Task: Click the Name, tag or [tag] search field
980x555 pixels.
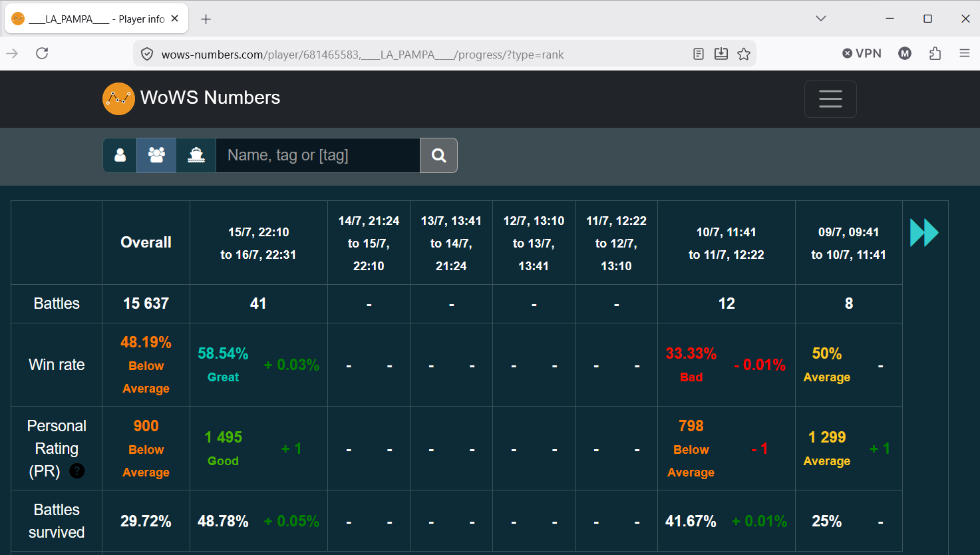Action: (318, 155)
